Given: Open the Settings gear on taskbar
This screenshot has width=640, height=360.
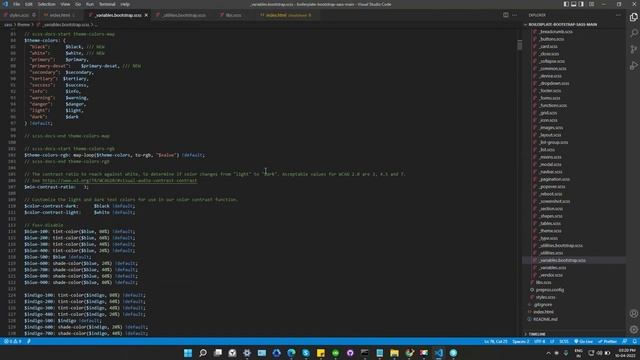Looking at the screenshot, I should (x=247, y=353).
